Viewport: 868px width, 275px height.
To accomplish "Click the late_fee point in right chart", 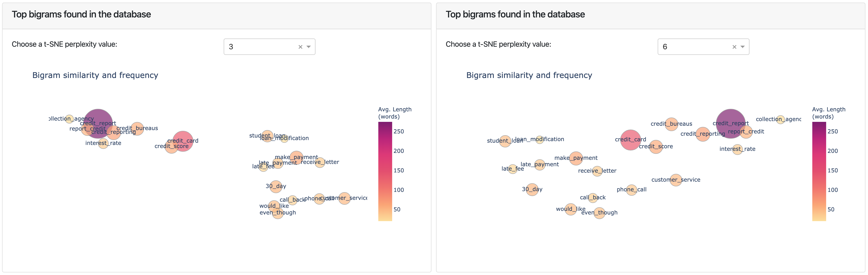I will click(x=513, y=169).
